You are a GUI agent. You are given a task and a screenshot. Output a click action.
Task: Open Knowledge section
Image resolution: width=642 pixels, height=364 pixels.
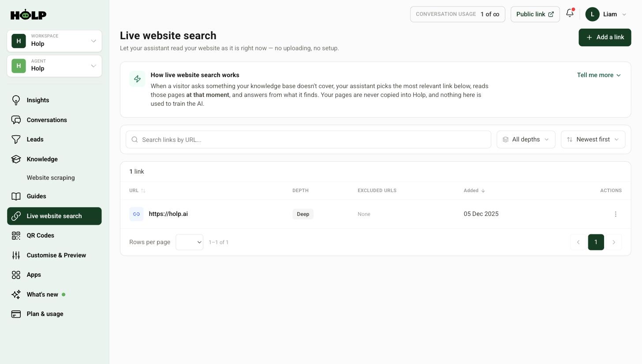click(x=54, y=159)
